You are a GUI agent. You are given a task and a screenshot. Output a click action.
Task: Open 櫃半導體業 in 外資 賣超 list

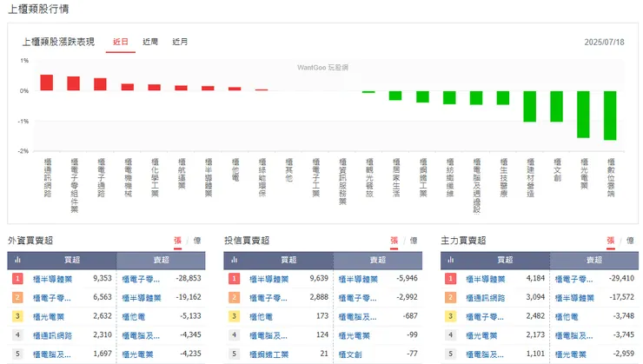142,298
